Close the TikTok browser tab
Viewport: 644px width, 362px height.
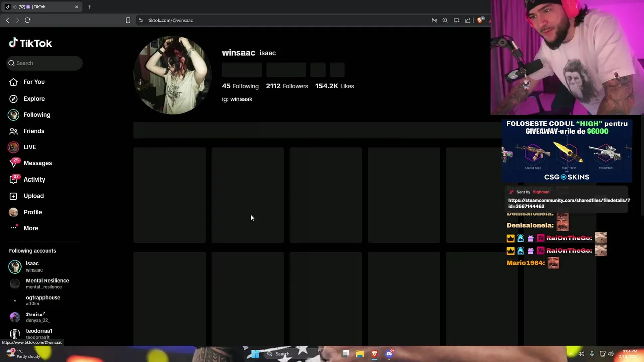[x=77, y=7]
